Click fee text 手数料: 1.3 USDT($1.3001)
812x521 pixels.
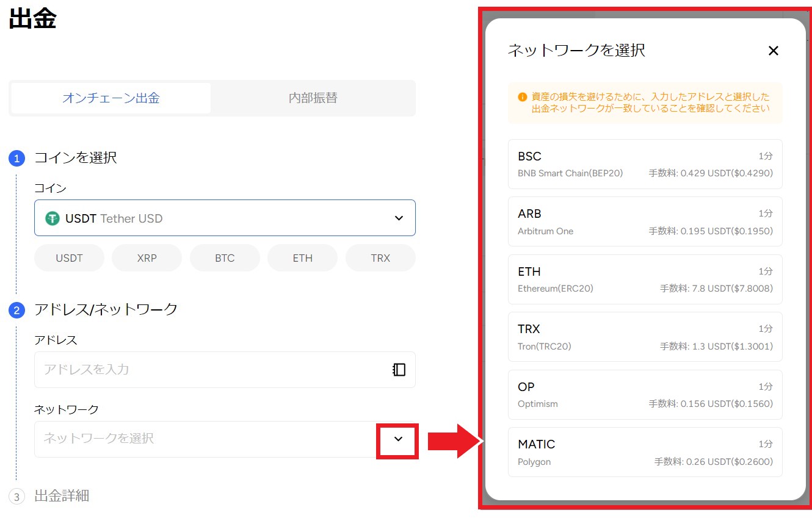coord(716,347)
